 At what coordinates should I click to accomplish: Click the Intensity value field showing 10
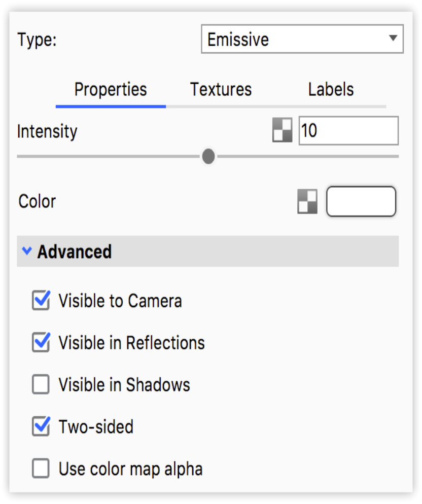[x=348, y=131]
